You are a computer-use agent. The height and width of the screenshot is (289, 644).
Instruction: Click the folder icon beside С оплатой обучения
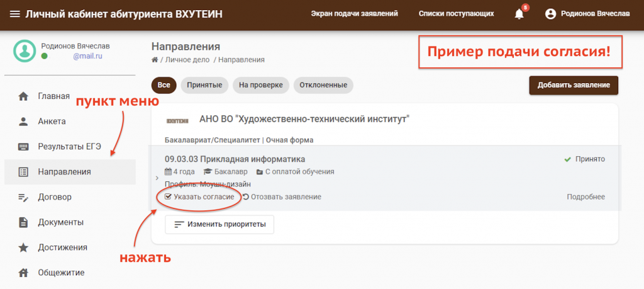coord(260,172)
